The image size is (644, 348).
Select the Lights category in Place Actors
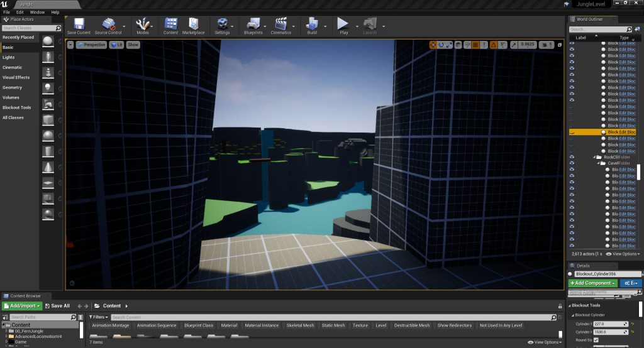(9, 57)
